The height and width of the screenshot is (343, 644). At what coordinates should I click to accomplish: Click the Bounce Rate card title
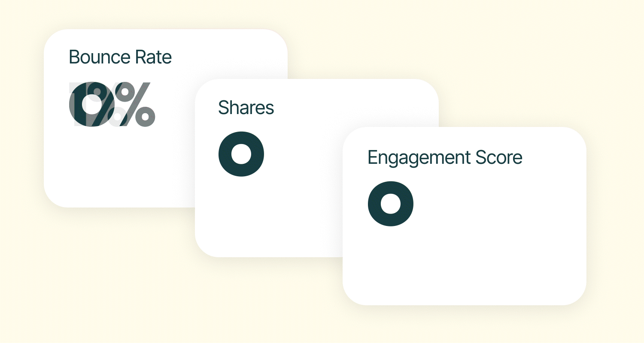coord(120,57)
